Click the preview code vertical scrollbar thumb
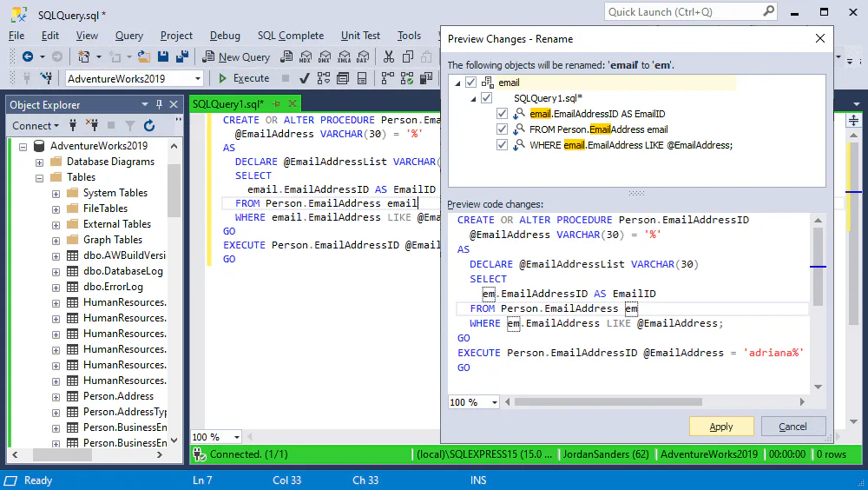Image resolution: width=868 pixels, height=490 pixels. [x=818, y=266]
